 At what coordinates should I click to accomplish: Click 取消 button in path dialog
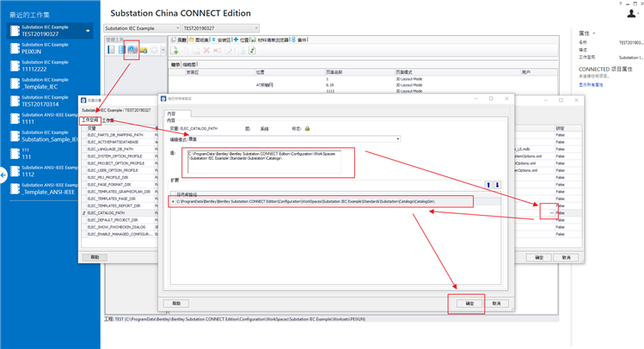coord(497,303)
